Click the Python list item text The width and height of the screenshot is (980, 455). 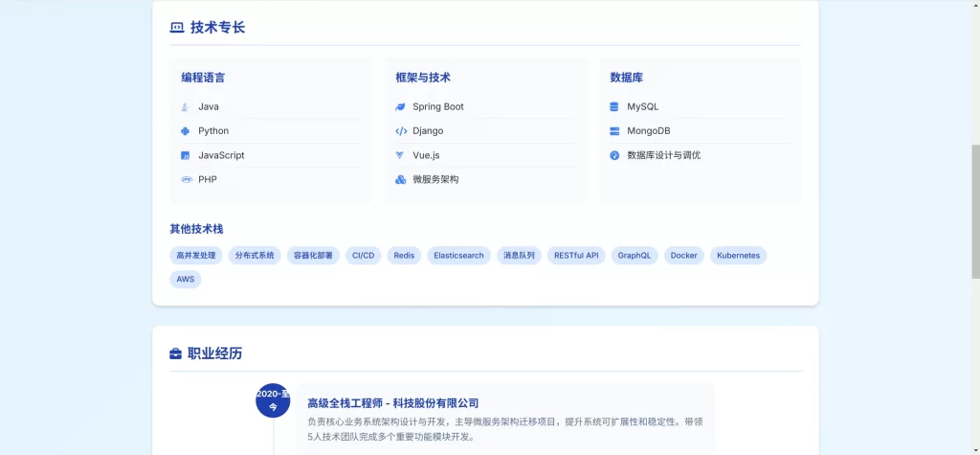pyautogui.click(x=213, y=131)
